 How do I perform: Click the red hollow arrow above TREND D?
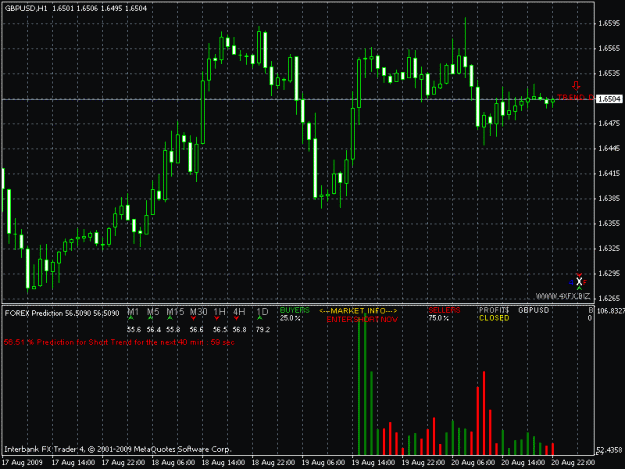(576, 86)
